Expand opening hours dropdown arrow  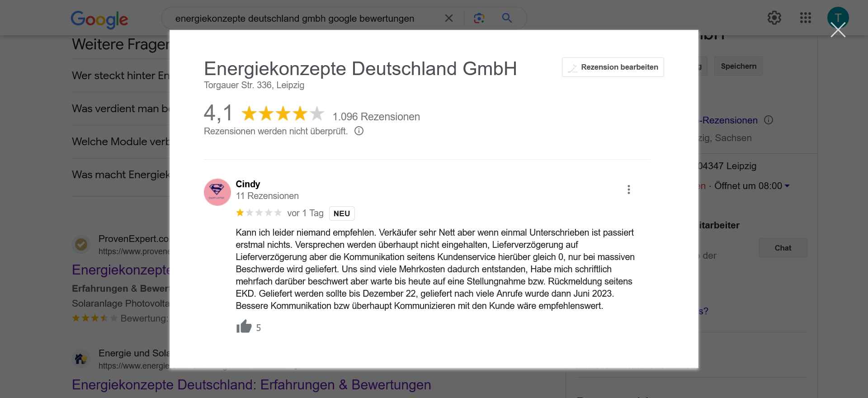pos(787,186)
